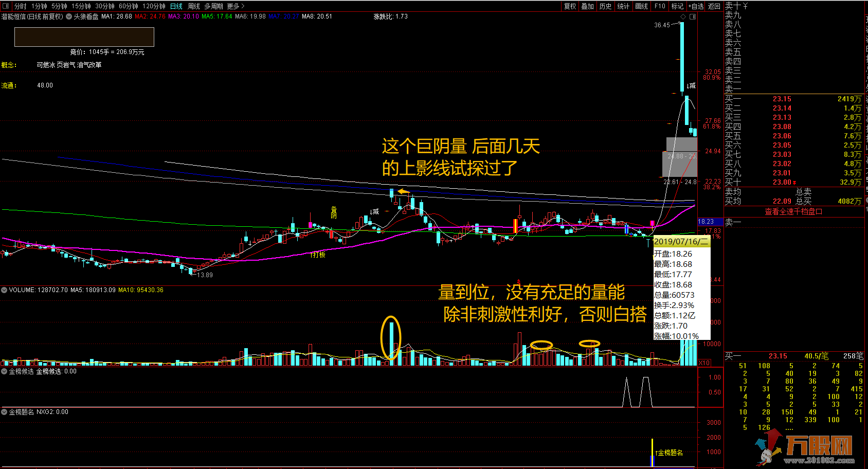Select the 周线 weekly chart tab
Image resolution: width=868 pixels, height=469 pixels.
[x=193, y=6]
